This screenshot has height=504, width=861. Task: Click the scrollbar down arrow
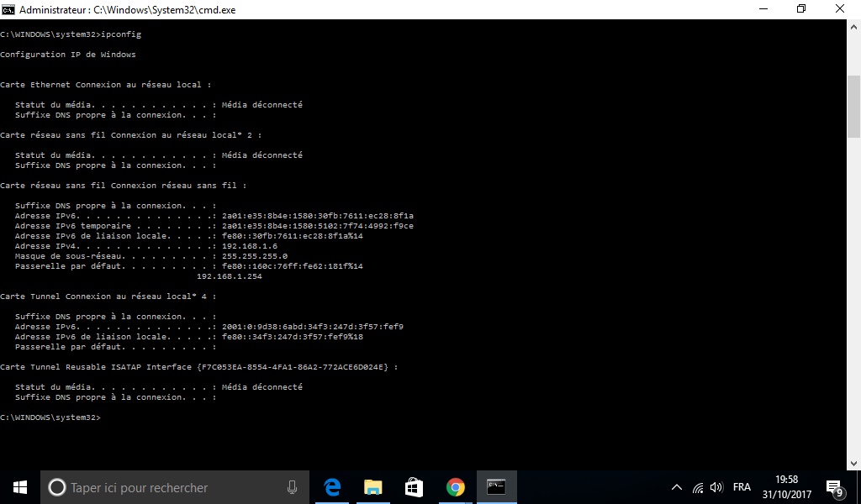[854, 464]
